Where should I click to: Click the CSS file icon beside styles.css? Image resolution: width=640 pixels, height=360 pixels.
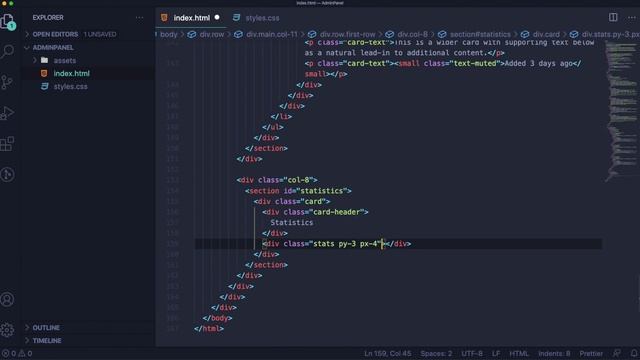(x=44, y=87)
